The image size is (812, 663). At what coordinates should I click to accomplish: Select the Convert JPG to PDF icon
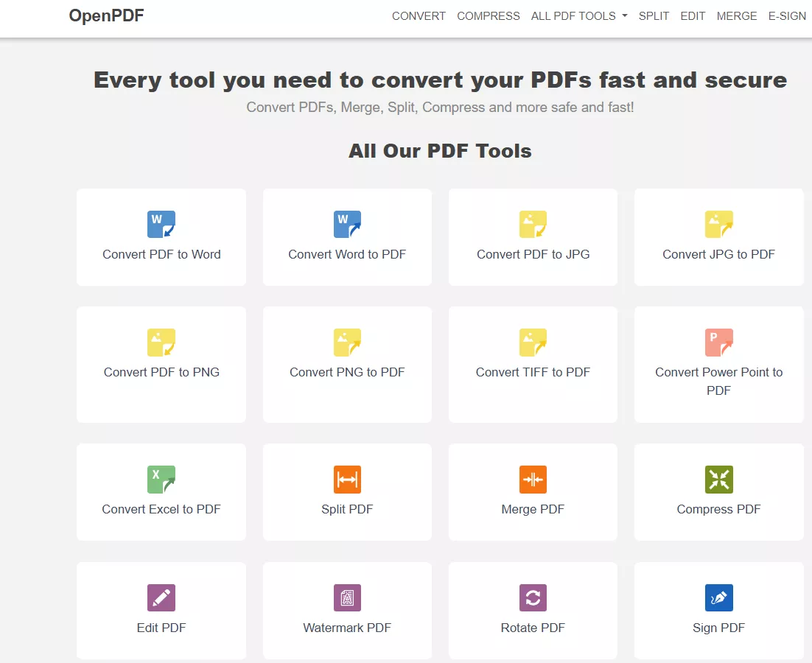pyautogui.click(x=718, y=224)
